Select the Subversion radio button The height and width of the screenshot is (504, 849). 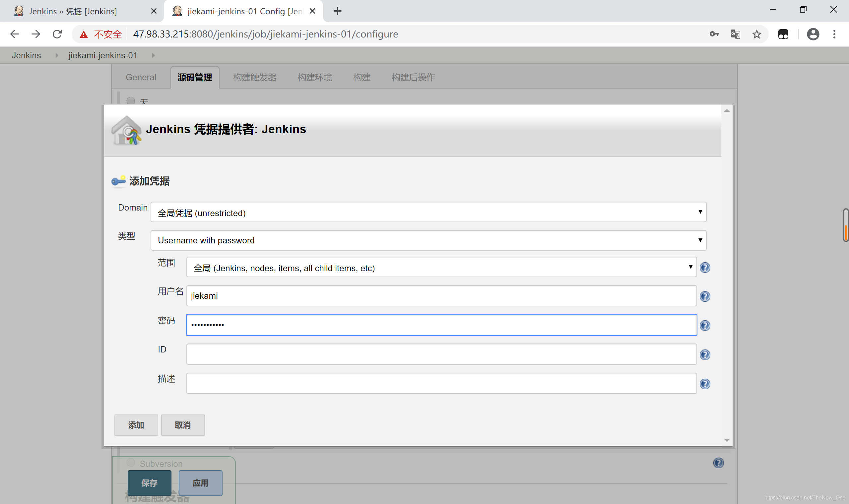point(131,462)
